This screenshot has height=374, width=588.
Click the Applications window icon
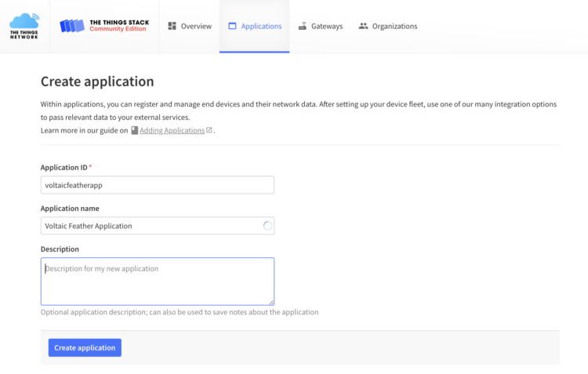point(233,26)
